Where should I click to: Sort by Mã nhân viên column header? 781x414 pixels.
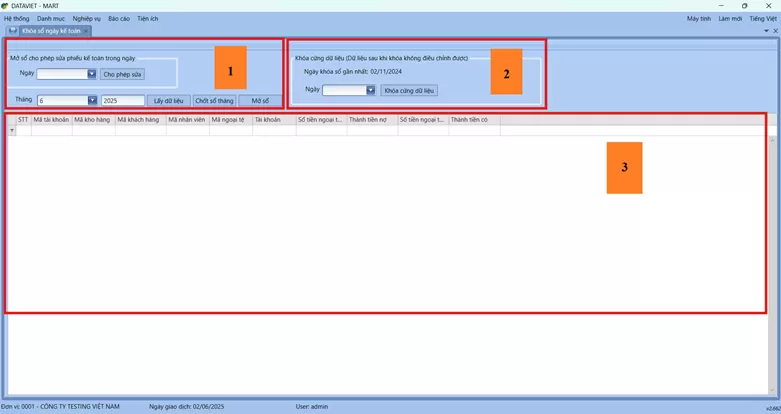point(187,120)
